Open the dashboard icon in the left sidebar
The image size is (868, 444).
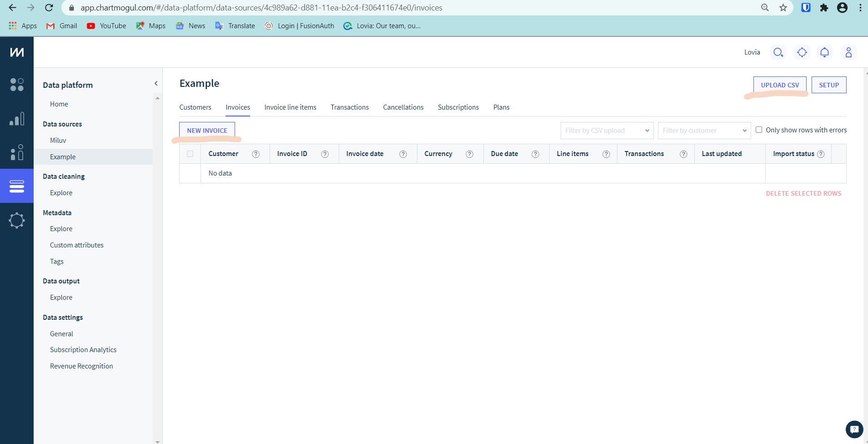tap(17, 85)
